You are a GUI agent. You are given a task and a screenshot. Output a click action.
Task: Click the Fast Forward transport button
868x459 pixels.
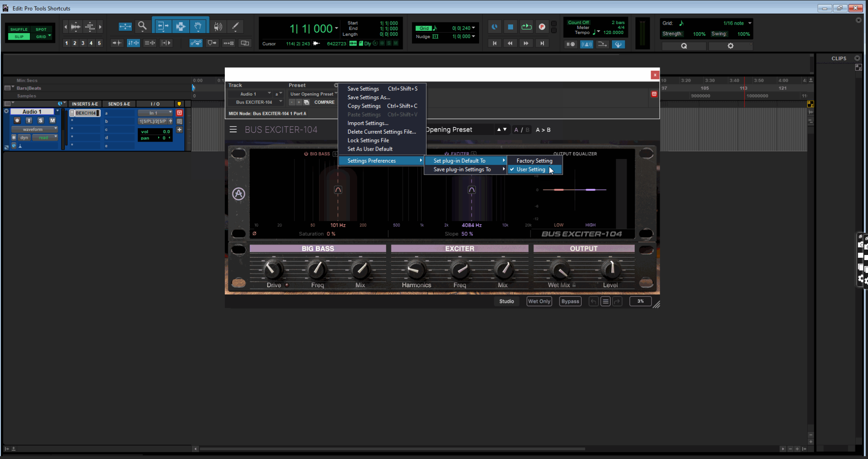point(526,43)
